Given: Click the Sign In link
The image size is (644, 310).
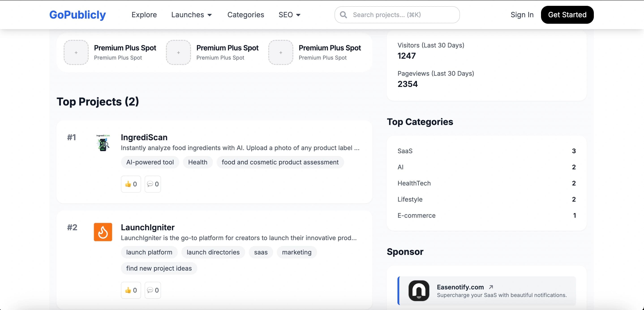Looking at the screenshot, I should [522, 15].
